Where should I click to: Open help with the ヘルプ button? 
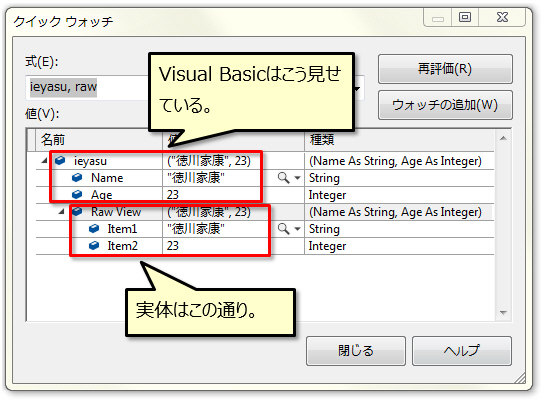[x=462, y=351]
